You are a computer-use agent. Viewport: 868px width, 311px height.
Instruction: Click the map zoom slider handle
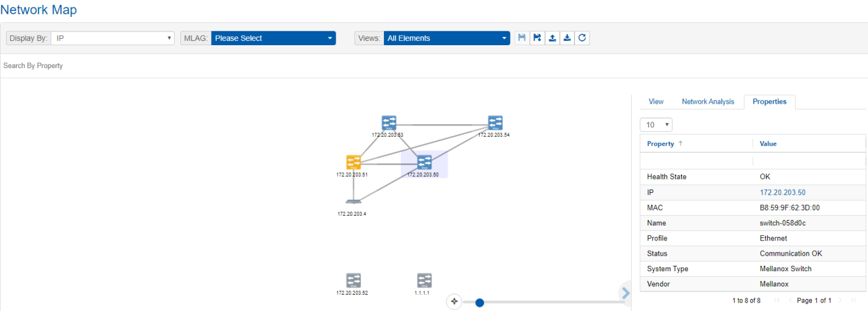(480, 303)
